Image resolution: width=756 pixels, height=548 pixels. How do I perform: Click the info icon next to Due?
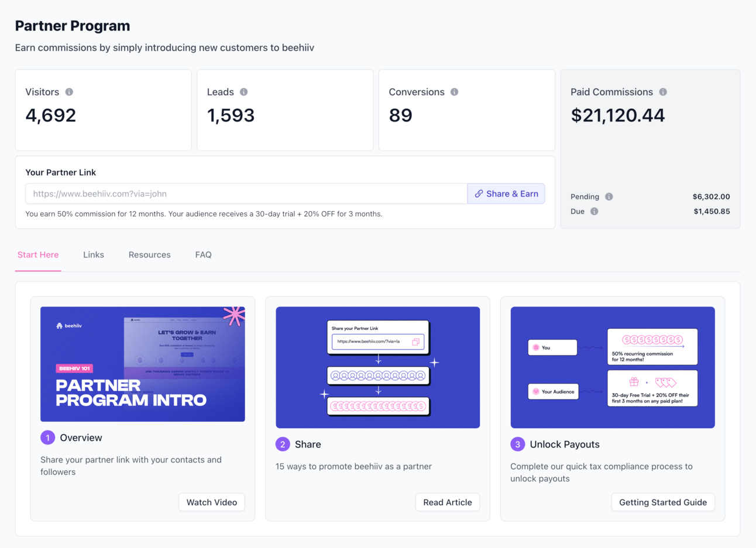click(x=595, y=211)
